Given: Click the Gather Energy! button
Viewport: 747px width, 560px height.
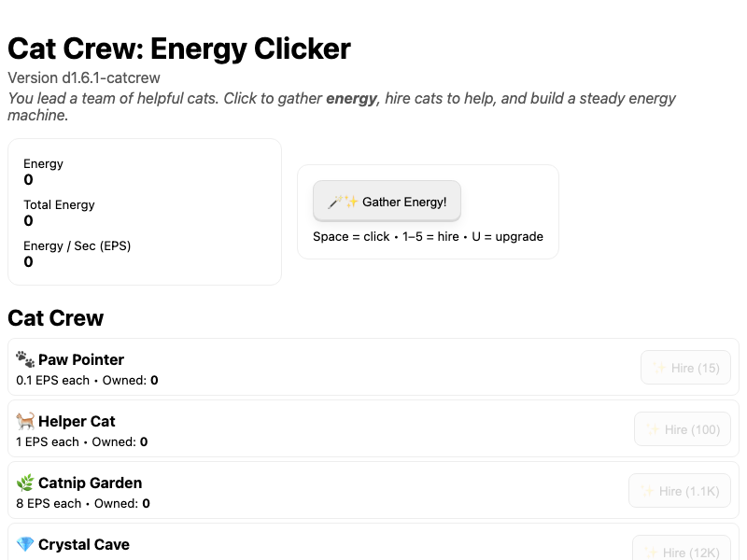Looking at the screenshot, I should pyautogui.click(x=387, y=202).
